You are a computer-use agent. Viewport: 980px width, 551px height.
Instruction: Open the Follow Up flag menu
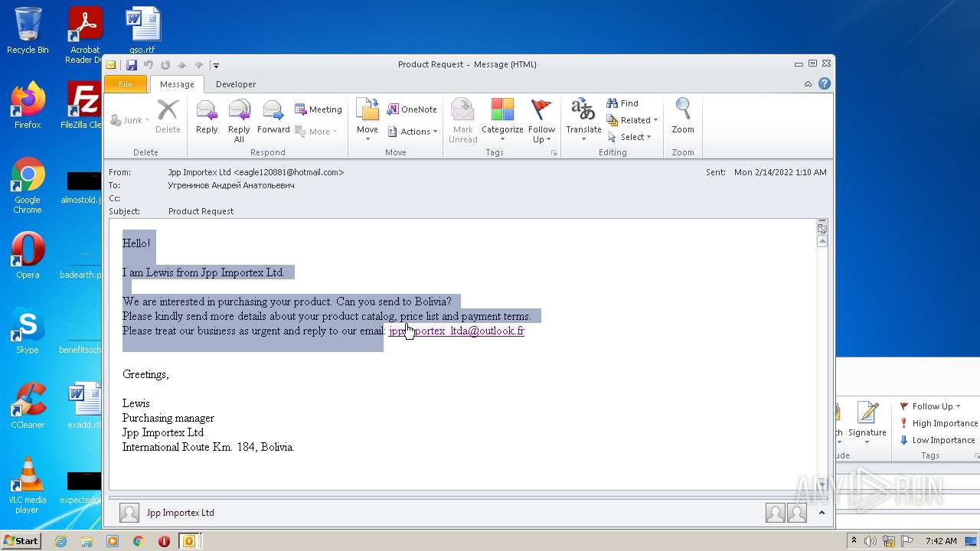coord(541,121)
